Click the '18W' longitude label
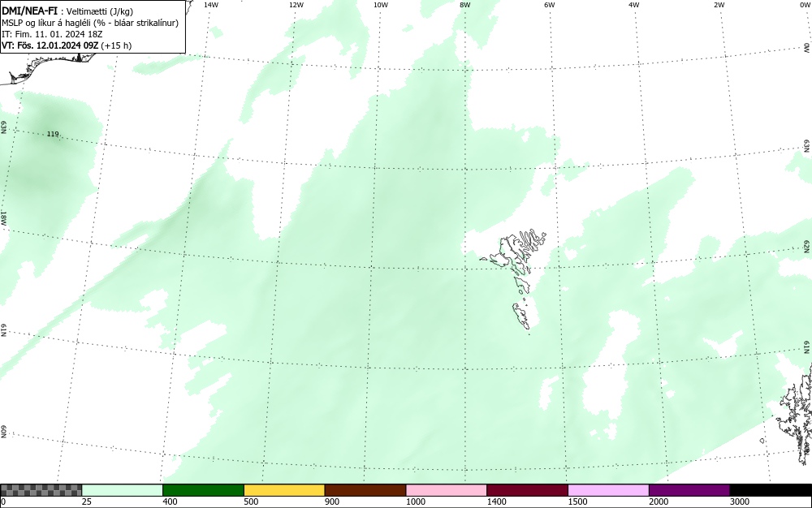 3,217
